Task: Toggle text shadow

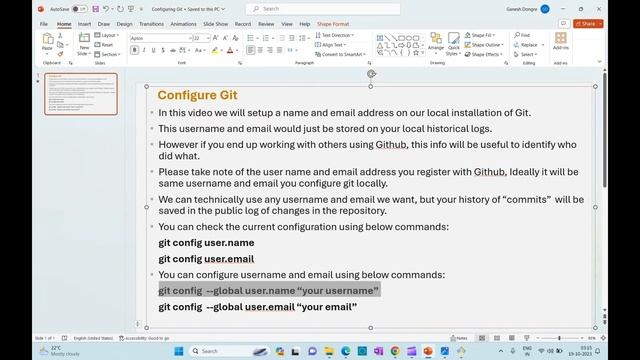Action: click(163, 50)
